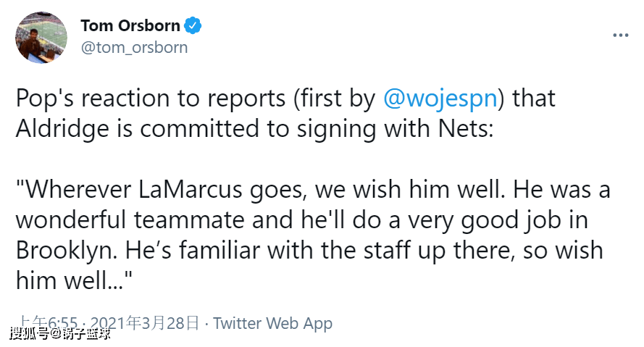
Task: Click the line beginning with "Brooklyn."
Action: (309, 251)
